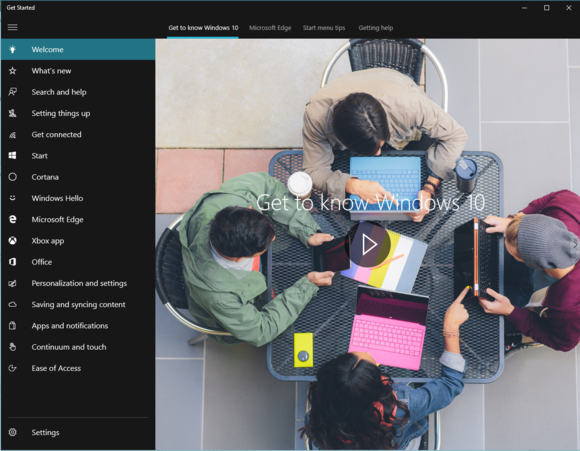The width and height of the screenshot is (580, 451).
Task: Click the Ease of Access icon
Action: pyautogui.click(x=13, y=368)
